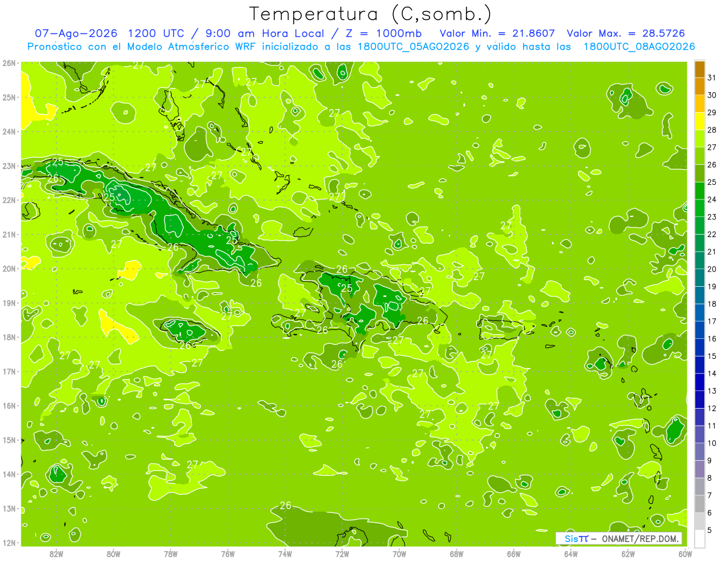728x562 pixels.
Task: Click the '24' value on the color scale
Action: tap(712, 199)
